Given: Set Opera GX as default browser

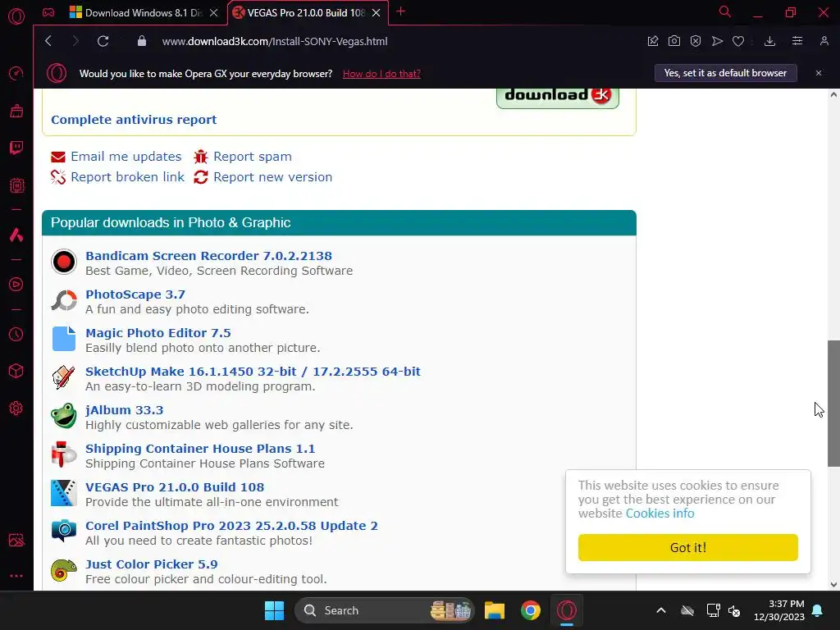Looking at the screenshot, I should 725,73.
